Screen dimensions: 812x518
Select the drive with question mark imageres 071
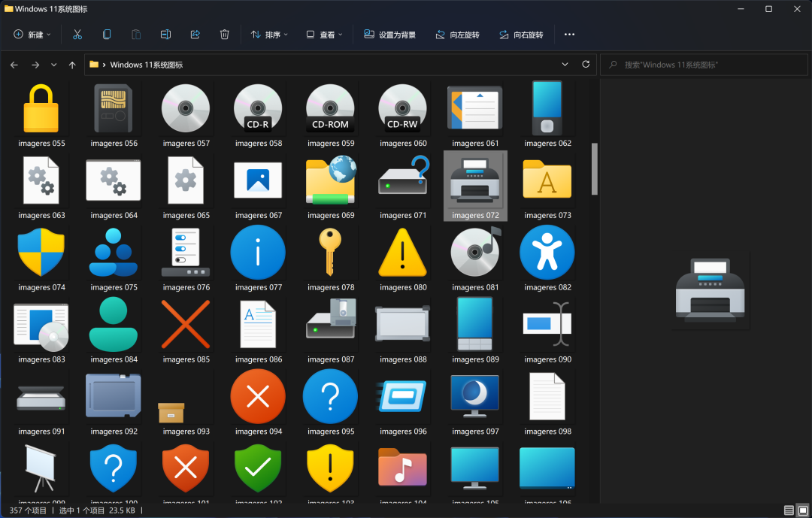coord(403,176)
